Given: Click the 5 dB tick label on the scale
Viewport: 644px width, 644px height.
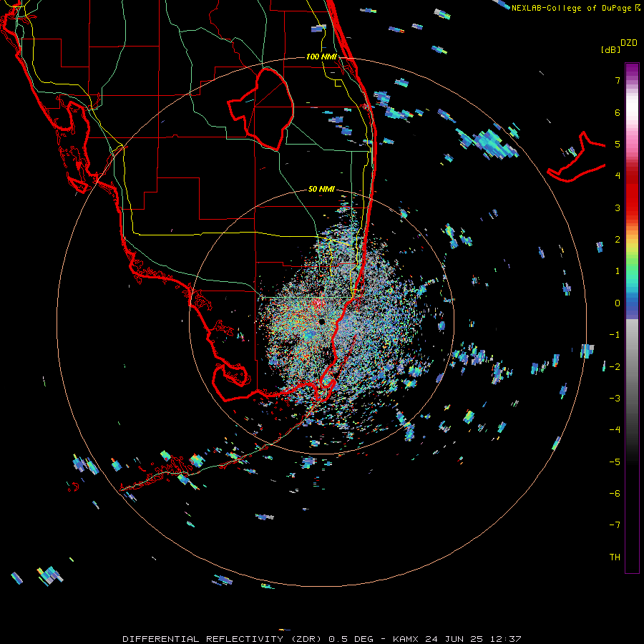Looking at the screenshot, I should click(x=618, y=144).
